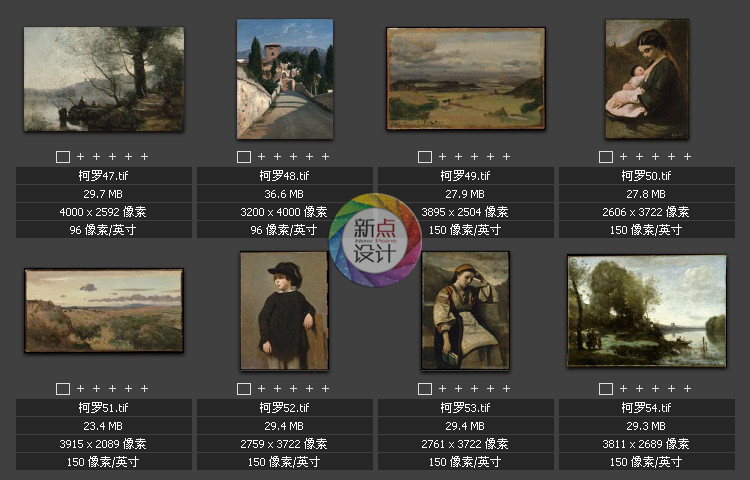750x480 pixels.
Task: Set second rating mark on 柯罗48.tif
Action: click(x=277, y=156)
